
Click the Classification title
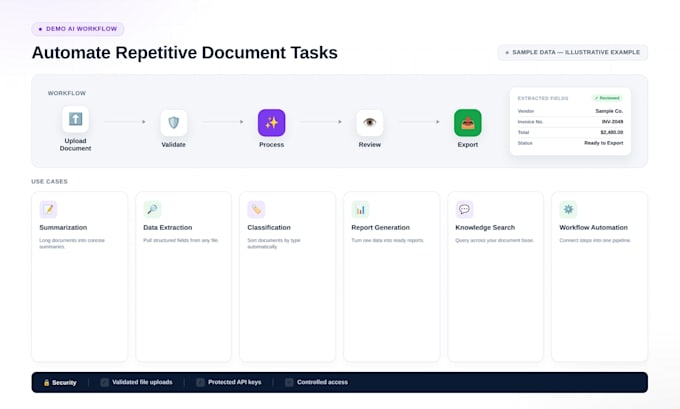coord(269,227)
